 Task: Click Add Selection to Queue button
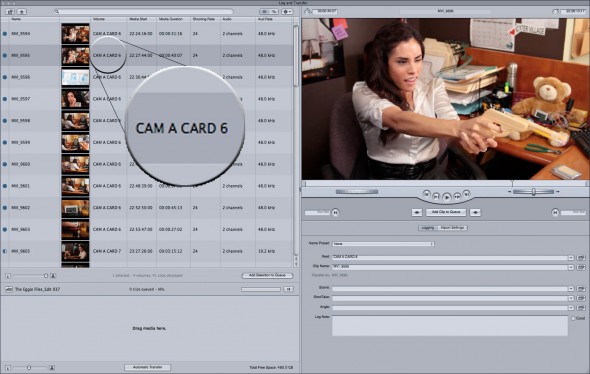pos(267,275)
